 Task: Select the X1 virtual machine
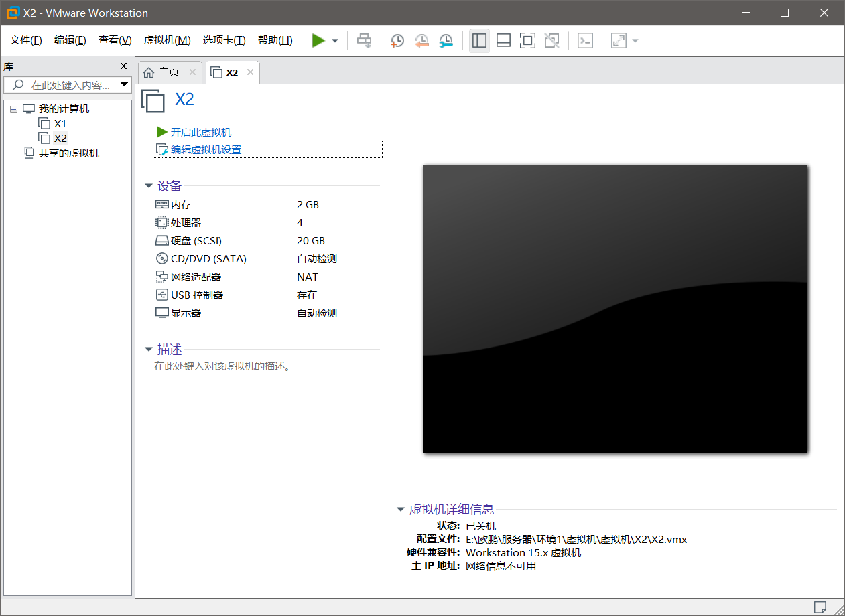coord(60,124)
